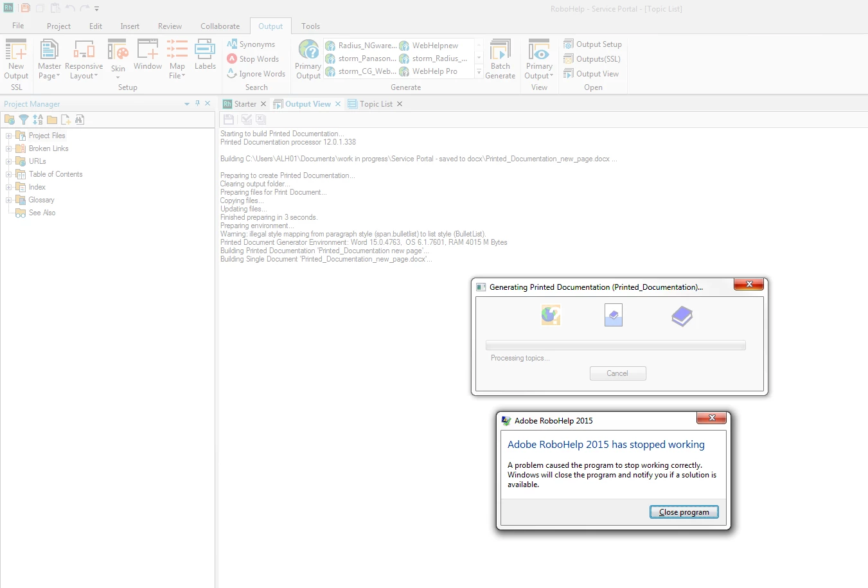
Task: Select the See Also folder
Action: click(x=35, y=213)
